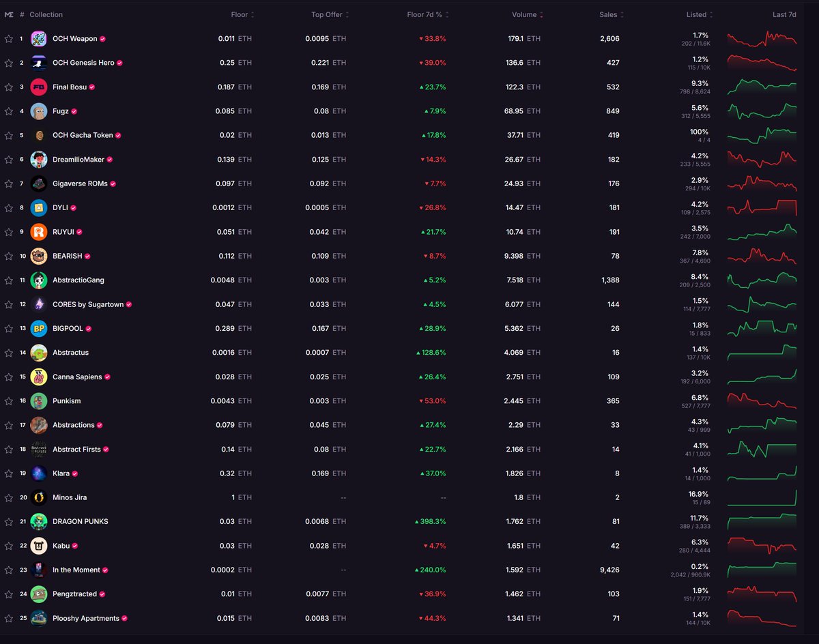The image size is (819, 644).
Task: Click the Kabu collection avatar
Action: [x=39, y=546]
